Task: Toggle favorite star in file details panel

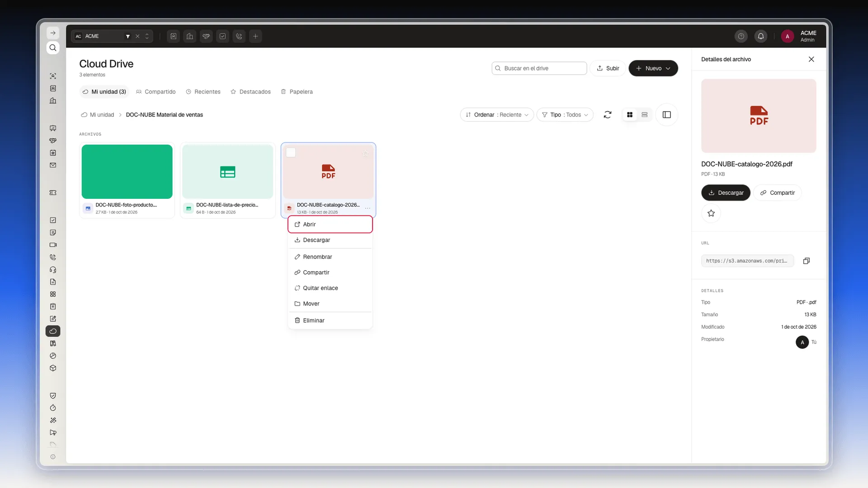Action: point(711,213)
